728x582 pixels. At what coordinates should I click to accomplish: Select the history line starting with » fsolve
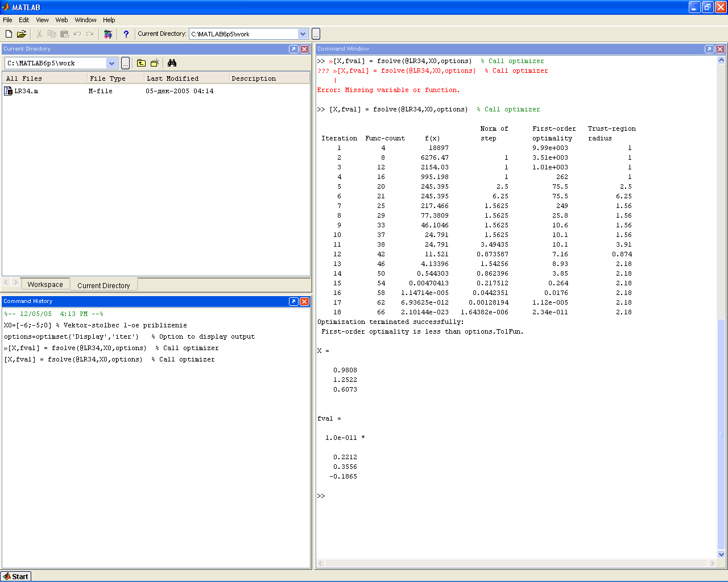(111, 348)
